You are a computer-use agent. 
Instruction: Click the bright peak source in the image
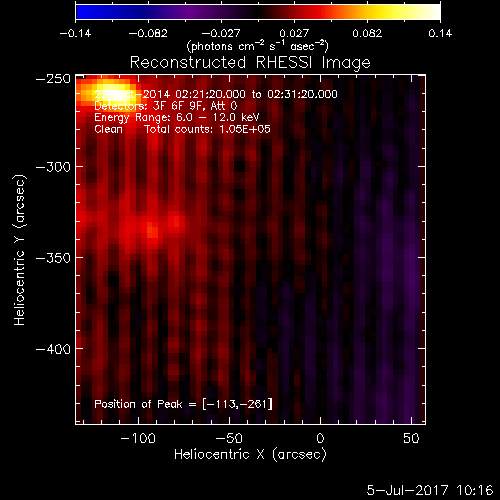[x=110, y=92]
